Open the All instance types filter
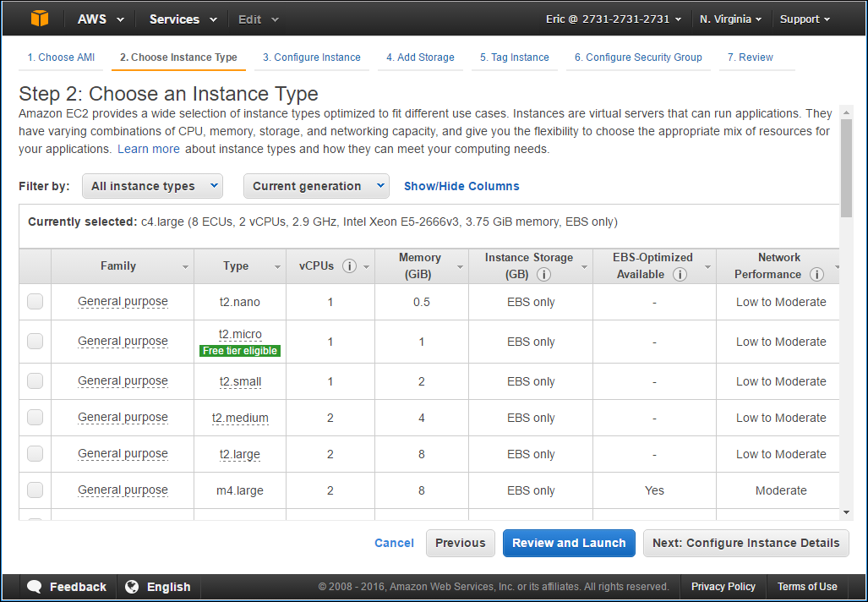The image size is (868, 602). [x=152, y=186]
